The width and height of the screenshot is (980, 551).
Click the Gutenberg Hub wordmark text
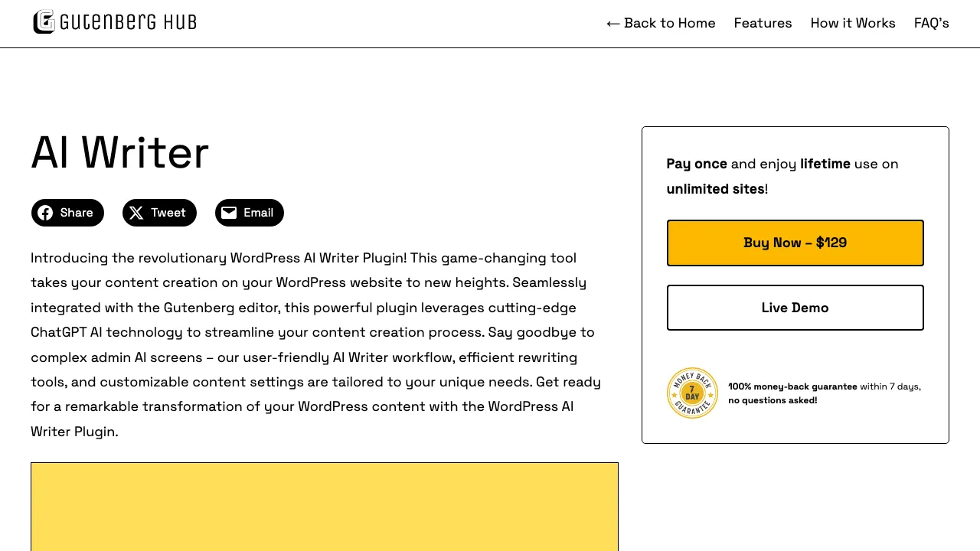(129, 21)
